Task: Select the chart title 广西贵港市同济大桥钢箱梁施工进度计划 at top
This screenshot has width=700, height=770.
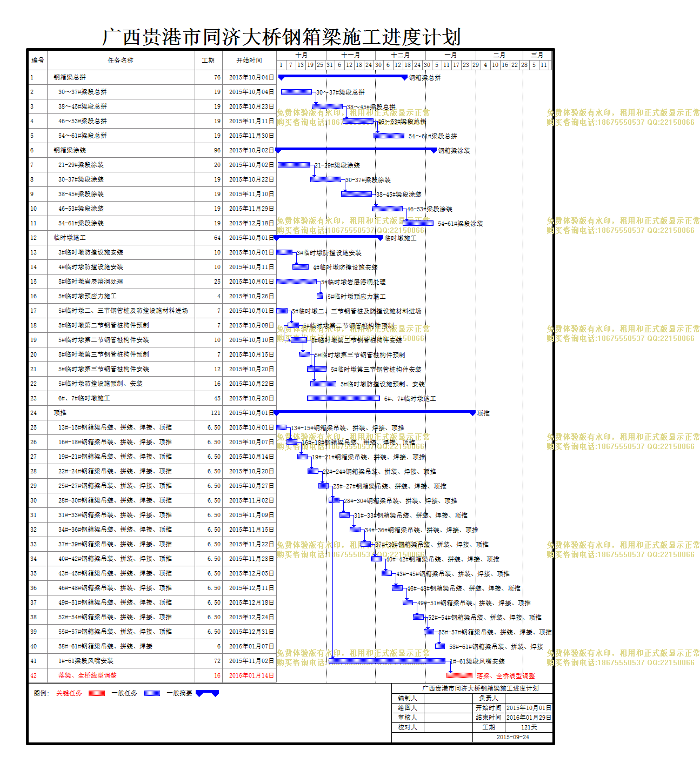Action: point(281,37)
